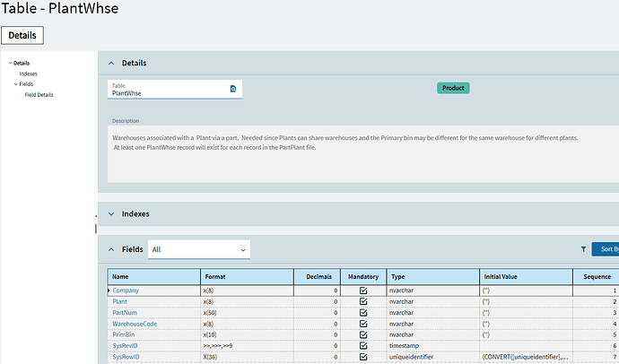Open the PartNum field link

click(125, 312)
